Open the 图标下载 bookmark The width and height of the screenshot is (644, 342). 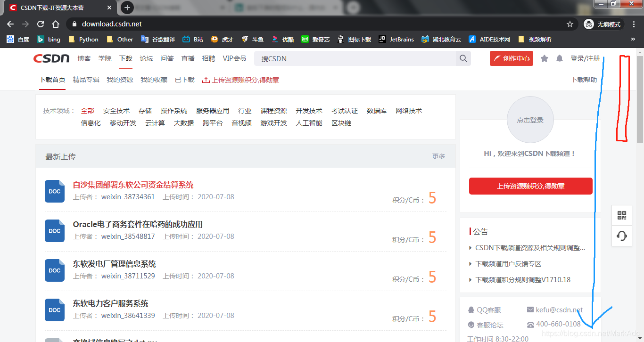pyautogui.click(x=354, y=39)
